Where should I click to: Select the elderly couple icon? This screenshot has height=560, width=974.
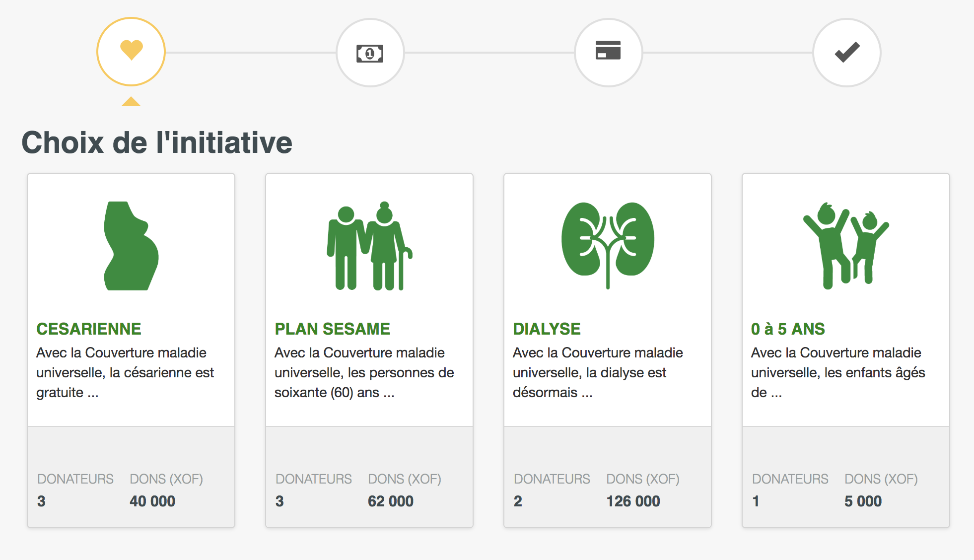pyautogui.click(x=369, y=246)
